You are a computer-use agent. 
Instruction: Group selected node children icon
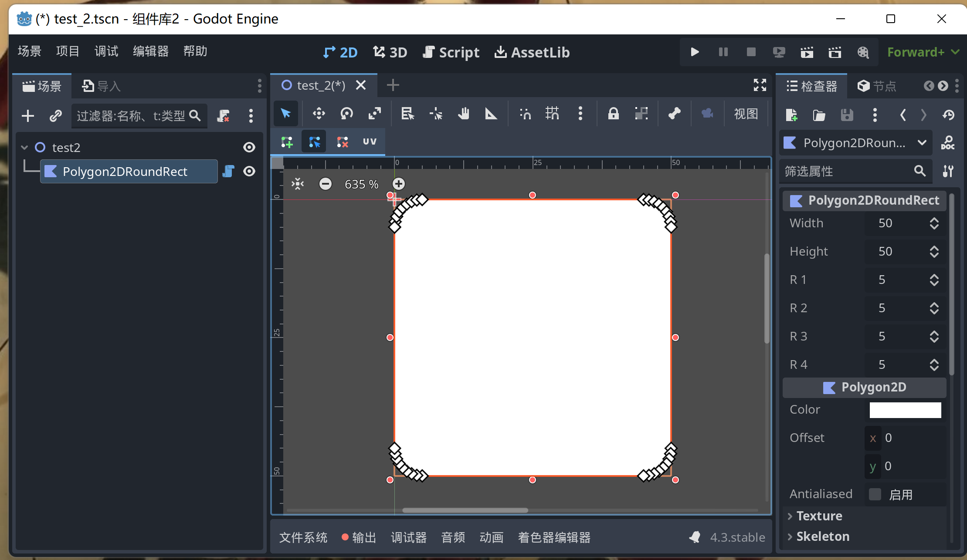click(641, 114)
